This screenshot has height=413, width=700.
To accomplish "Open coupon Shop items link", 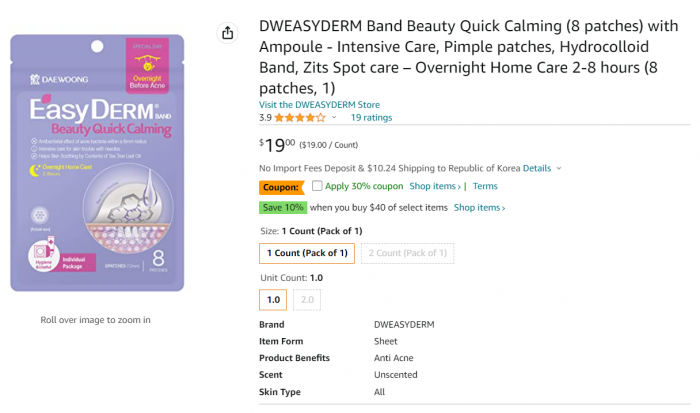I will click(435, 186).
